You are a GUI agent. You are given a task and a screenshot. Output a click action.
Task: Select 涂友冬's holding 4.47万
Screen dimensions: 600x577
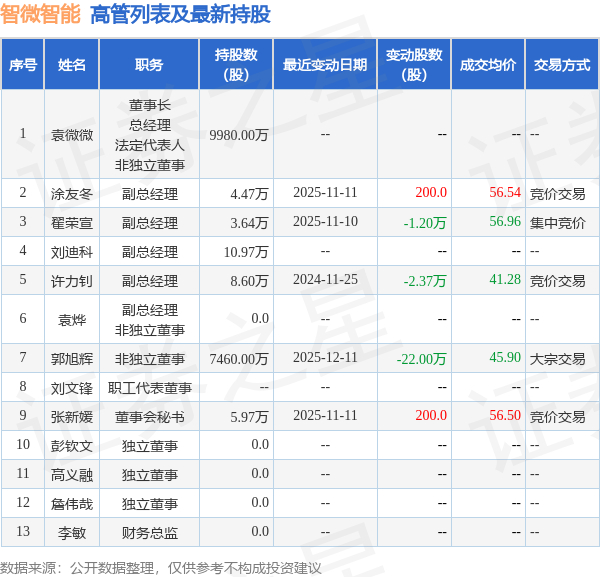coord(249,194)
